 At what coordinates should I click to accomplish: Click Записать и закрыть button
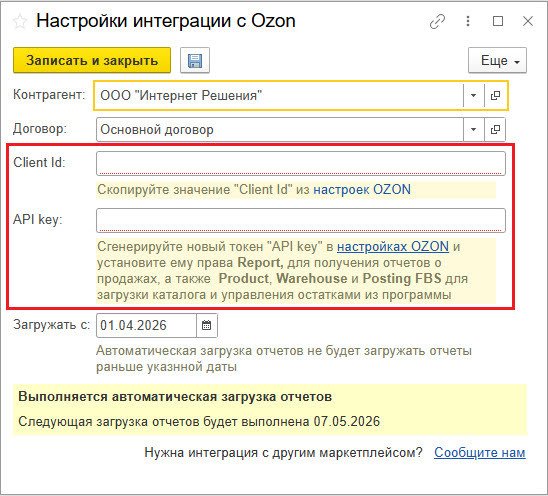[x=92, y=60]
